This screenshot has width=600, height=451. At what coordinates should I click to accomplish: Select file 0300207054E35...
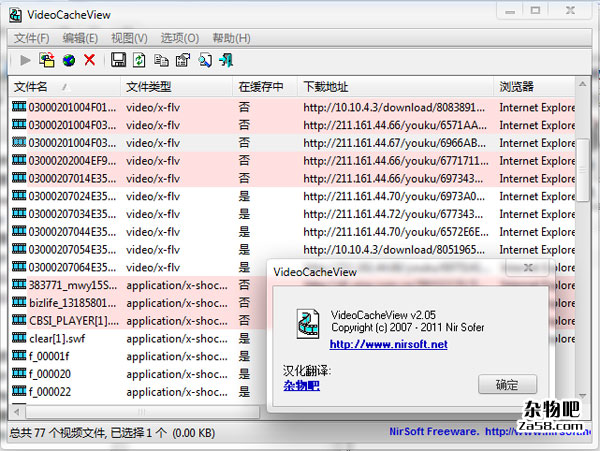coord(72,249)
